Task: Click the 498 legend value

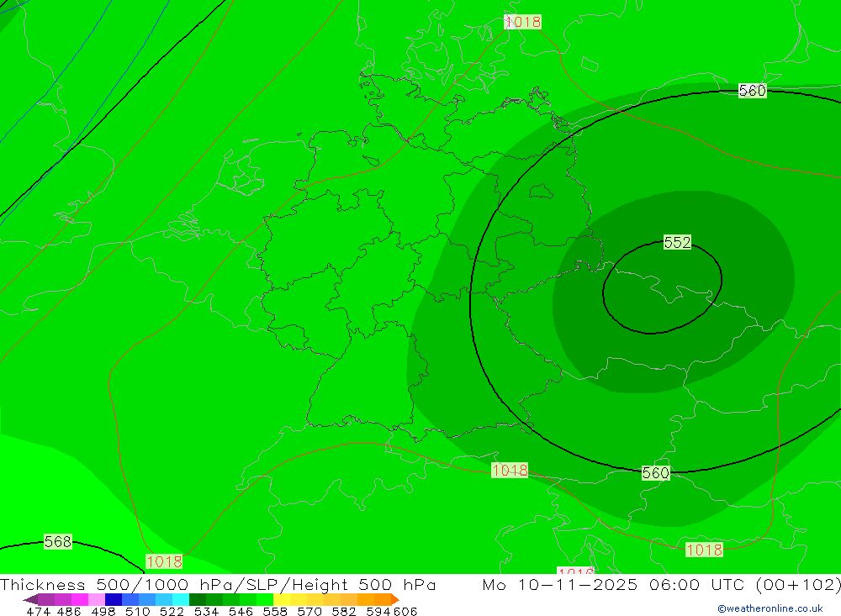Action: 103,611
